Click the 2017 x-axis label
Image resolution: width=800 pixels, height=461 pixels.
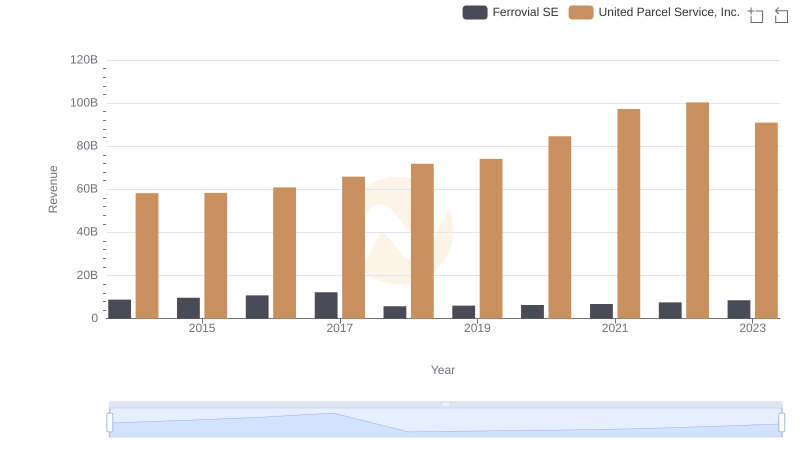pos(340,328)
